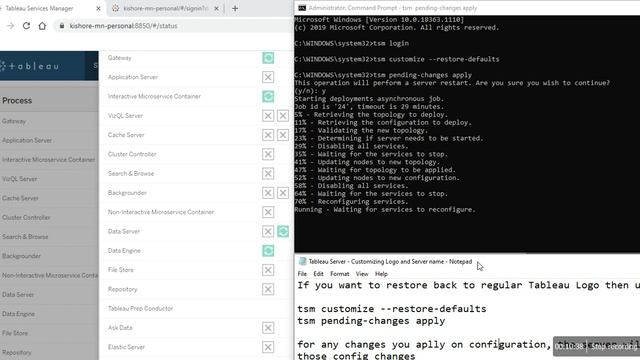This screenshot has width=640, height=360.
Task: Select Data Server in the Process sidebar
Action: (x=18, y=295)
